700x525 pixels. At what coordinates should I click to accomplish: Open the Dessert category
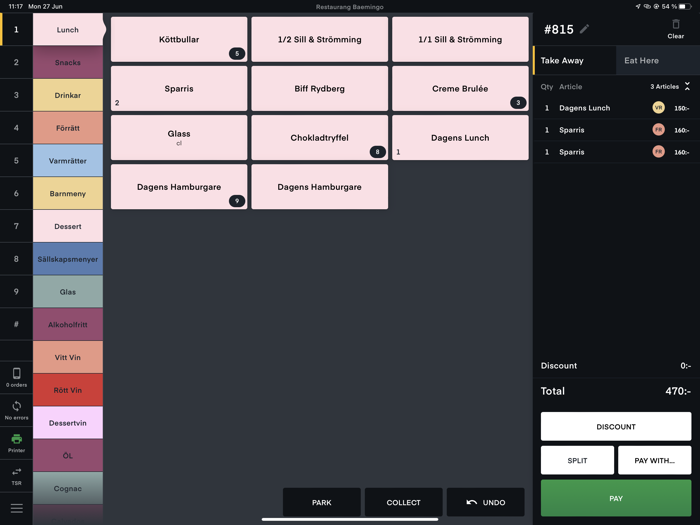68,226
